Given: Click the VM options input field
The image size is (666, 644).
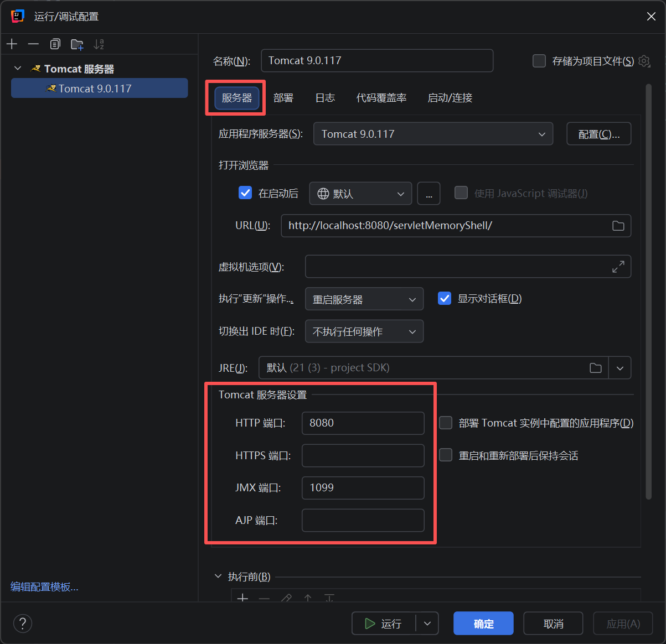Looking at the screenshot, I should point(468,267).
